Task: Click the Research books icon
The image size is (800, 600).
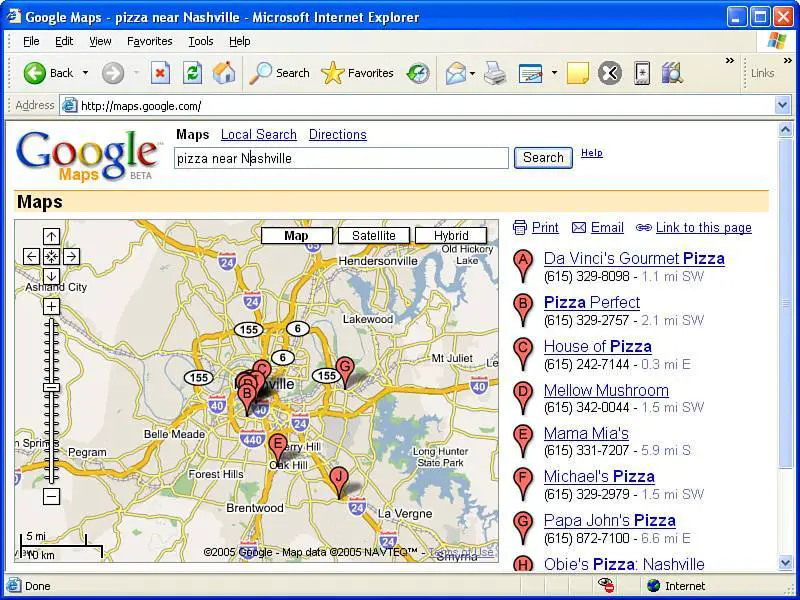Action: tap(672, 73)
